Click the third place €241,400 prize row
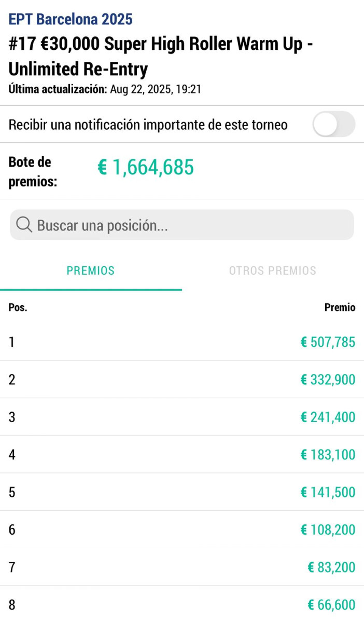The width and height of the screenshot is (364, 623). coord(182,417)
